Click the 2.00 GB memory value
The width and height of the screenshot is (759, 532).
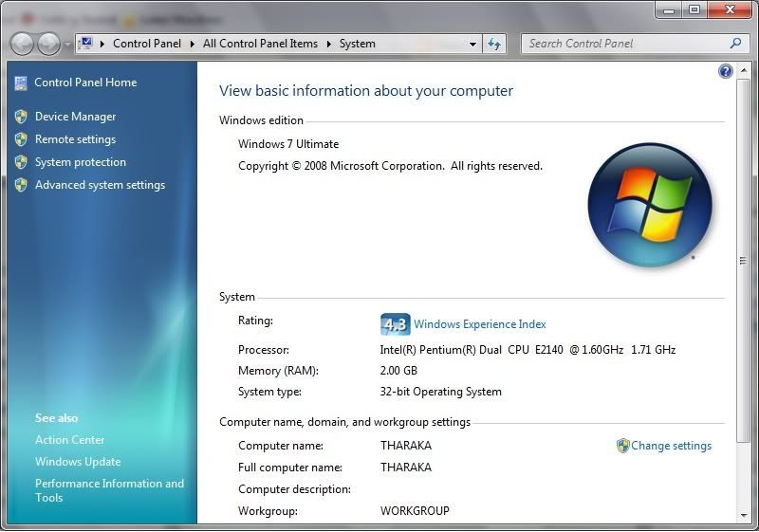tap(398, 371)
